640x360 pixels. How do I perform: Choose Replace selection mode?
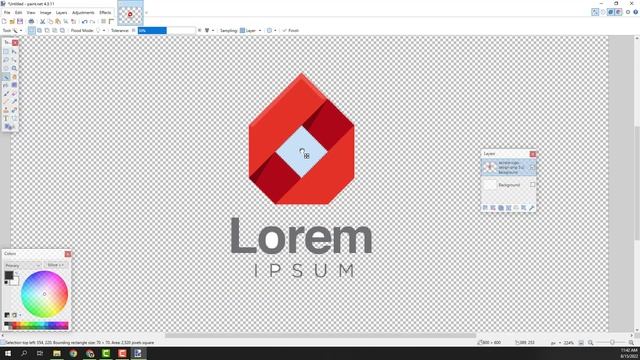coord(32,30)
